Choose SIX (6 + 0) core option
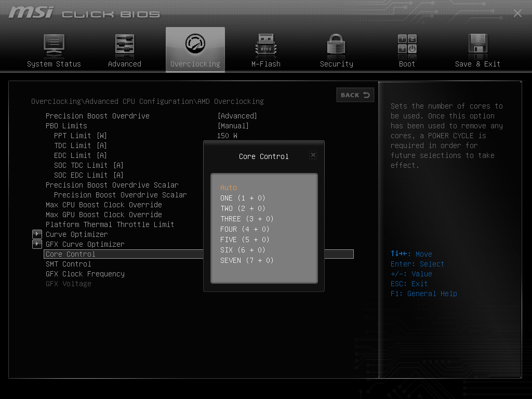The image size is (532, 399). [243, 250]
